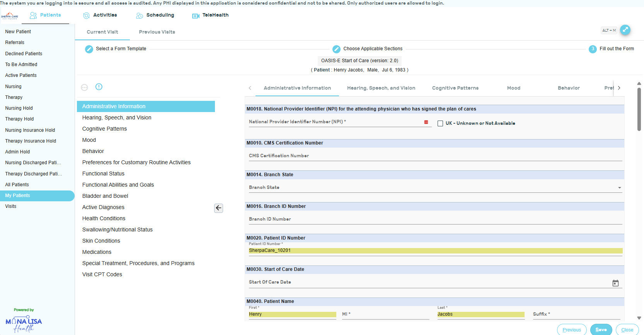The width and height of the screenshot is (644, 335).
Task: Open To Be Admitted in sidebar
Action: [21, 65]
